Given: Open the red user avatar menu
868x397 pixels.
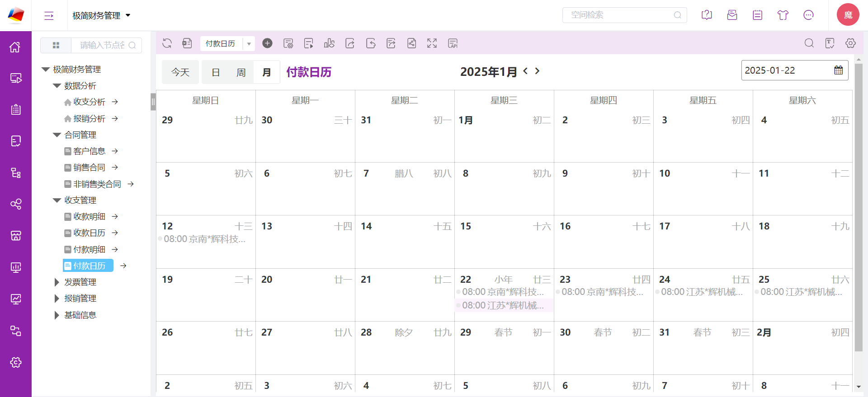Looking at the screenshot, I should click(848, 15).
